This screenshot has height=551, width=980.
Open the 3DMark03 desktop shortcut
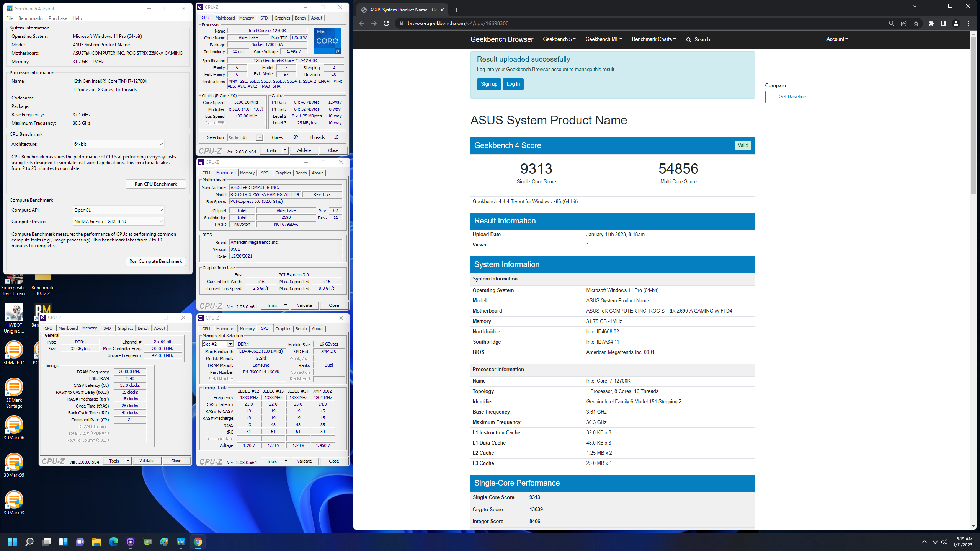[14, 502]
